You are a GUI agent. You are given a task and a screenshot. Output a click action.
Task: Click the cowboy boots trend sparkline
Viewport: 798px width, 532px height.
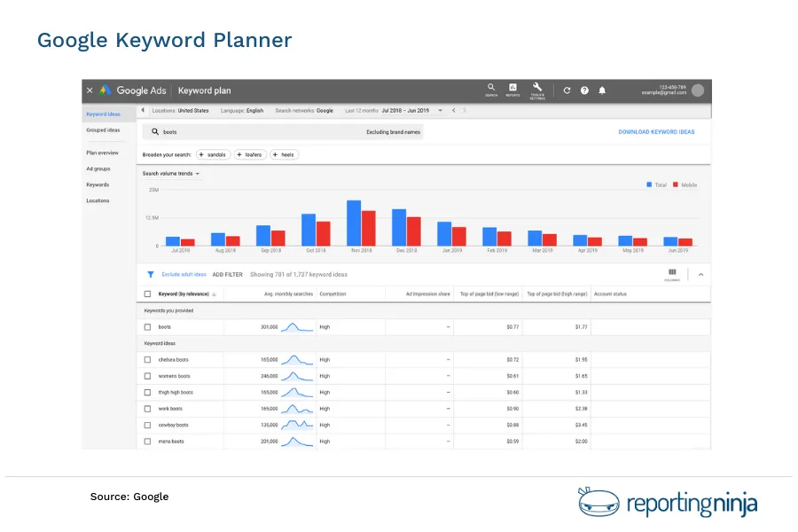297,425
